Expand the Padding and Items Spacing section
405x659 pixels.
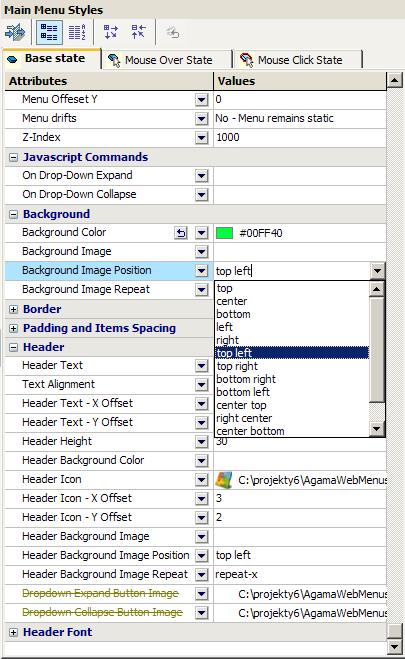pos(13,328)
